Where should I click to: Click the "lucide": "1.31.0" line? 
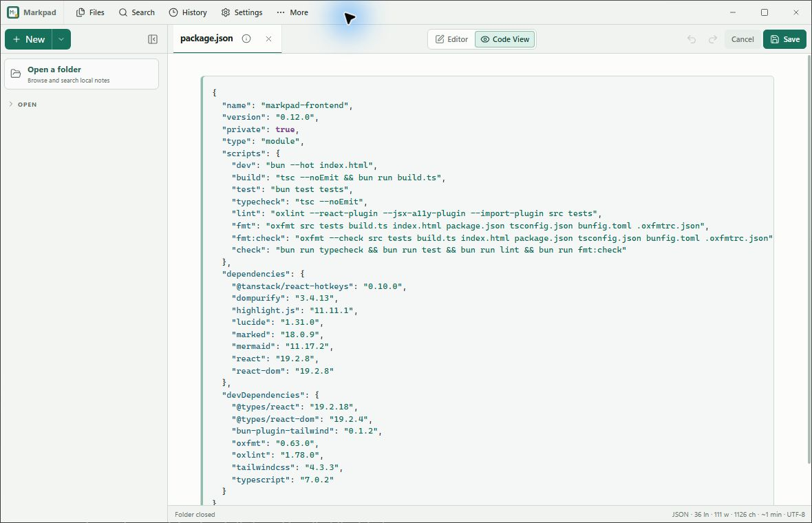pyautogui.click(x=277, y=322)
